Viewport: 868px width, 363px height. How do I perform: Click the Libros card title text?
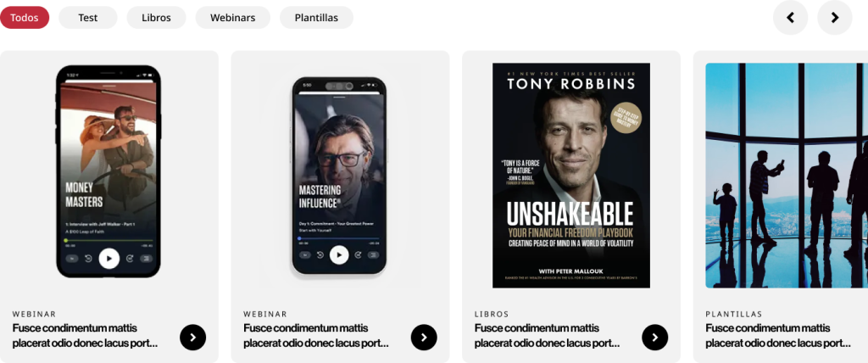click(547, 336)
